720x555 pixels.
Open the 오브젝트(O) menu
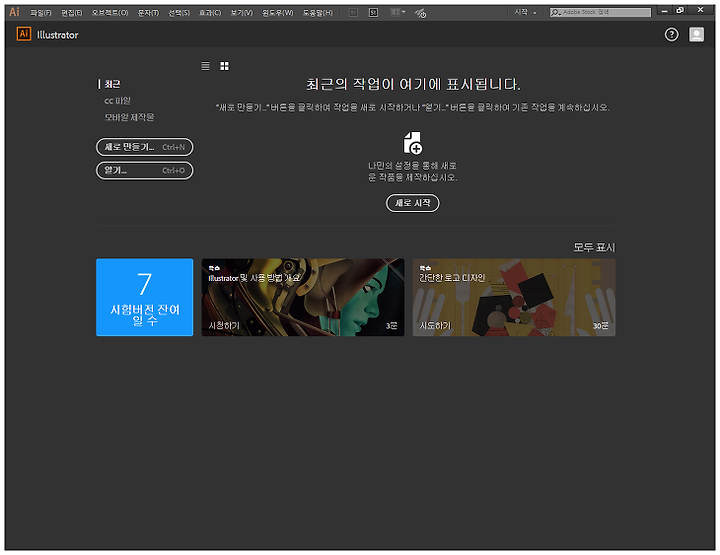click(110, 13)
